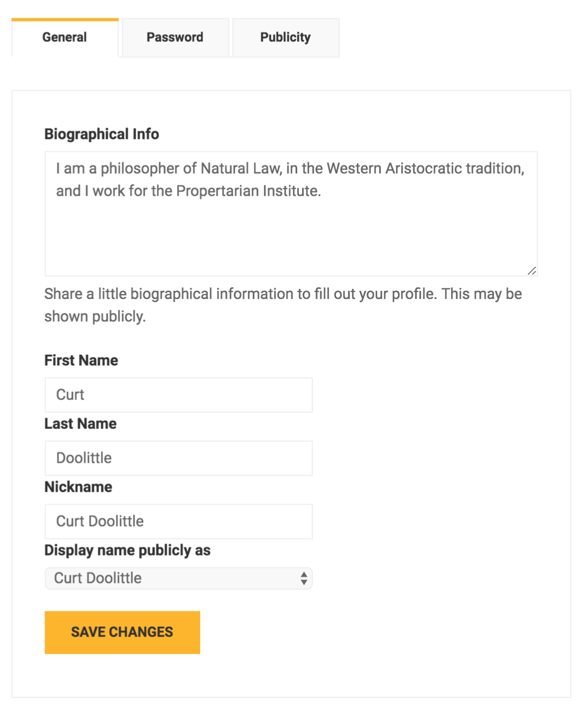Switch to the Password tab
Screen dimensions: 588x714
pos(175,38)
